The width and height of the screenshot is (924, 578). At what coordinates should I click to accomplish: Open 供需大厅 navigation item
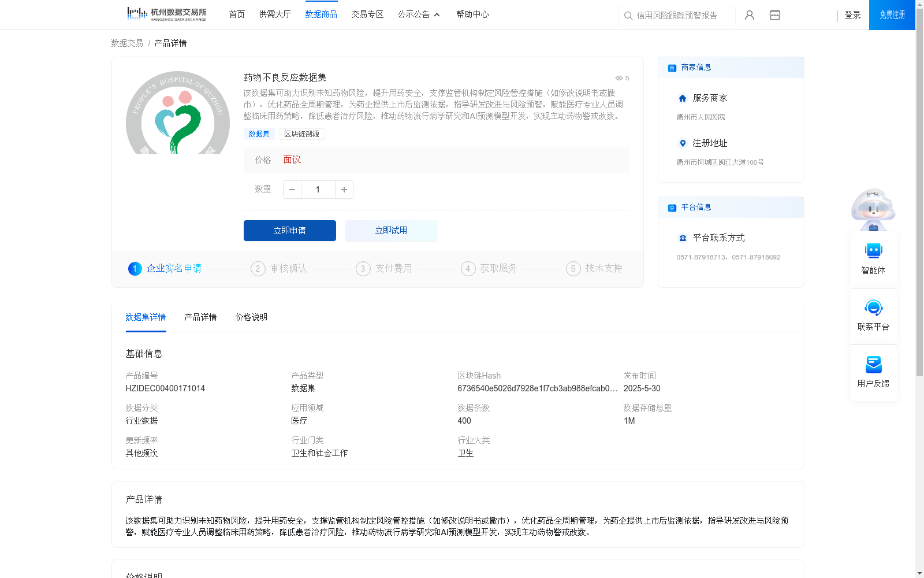pos(275,14)
